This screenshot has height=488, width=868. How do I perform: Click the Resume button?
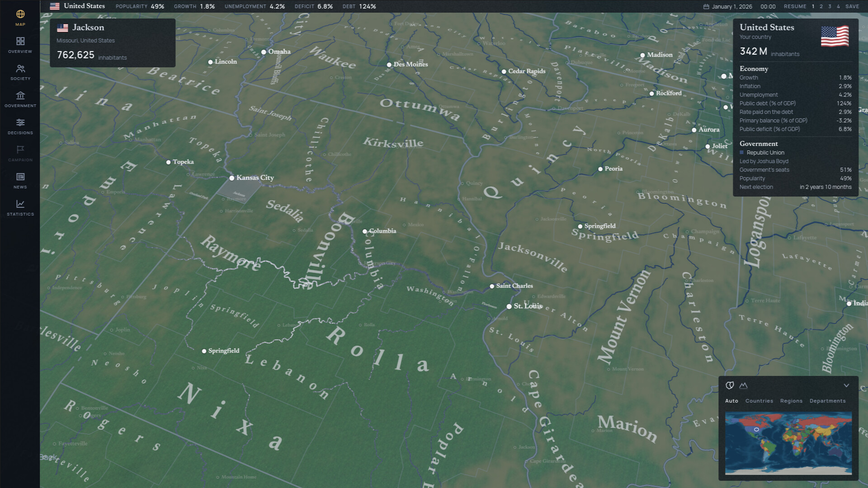[x=795, y=6]
